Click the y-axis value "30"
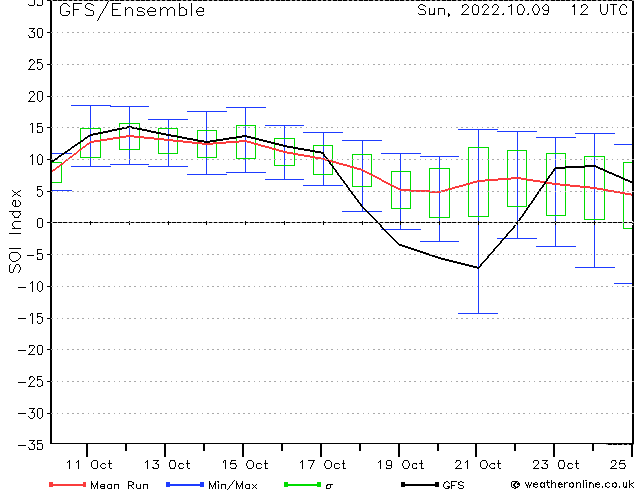 (35, 33)
